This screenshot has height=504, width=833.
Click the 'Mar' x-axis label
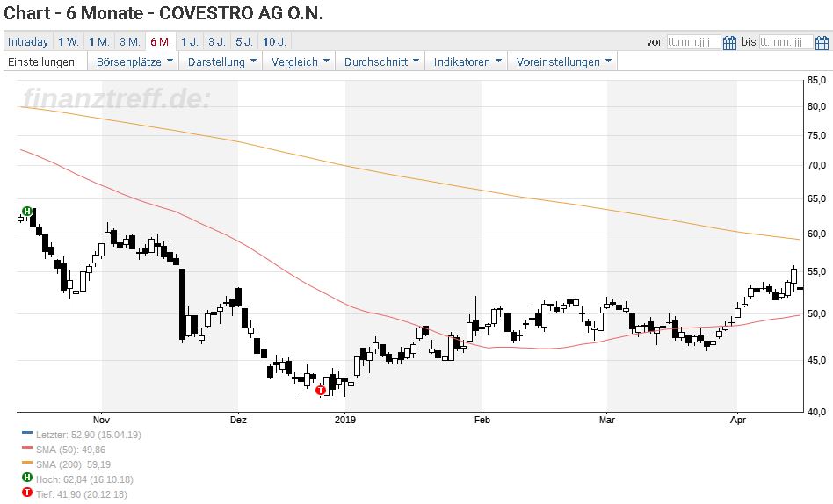606,420
